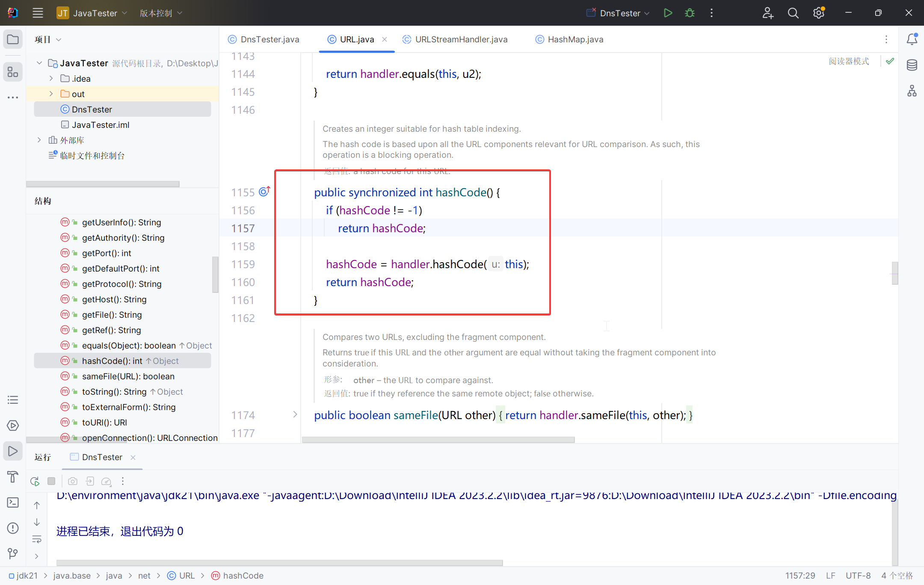
Task: Open the Database tool window icon
Action: point(912,65)
